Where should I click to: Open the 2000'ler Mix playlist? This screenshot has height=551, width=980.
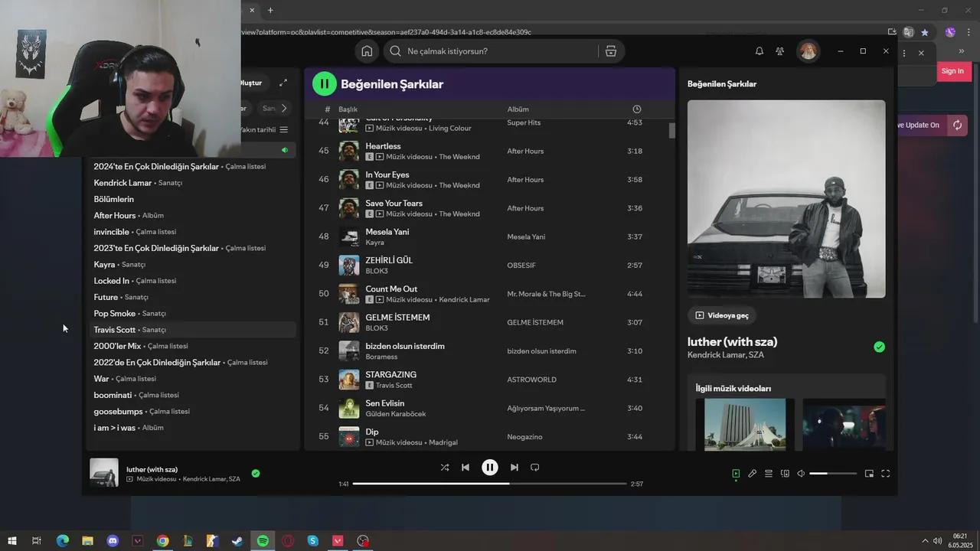191,346
